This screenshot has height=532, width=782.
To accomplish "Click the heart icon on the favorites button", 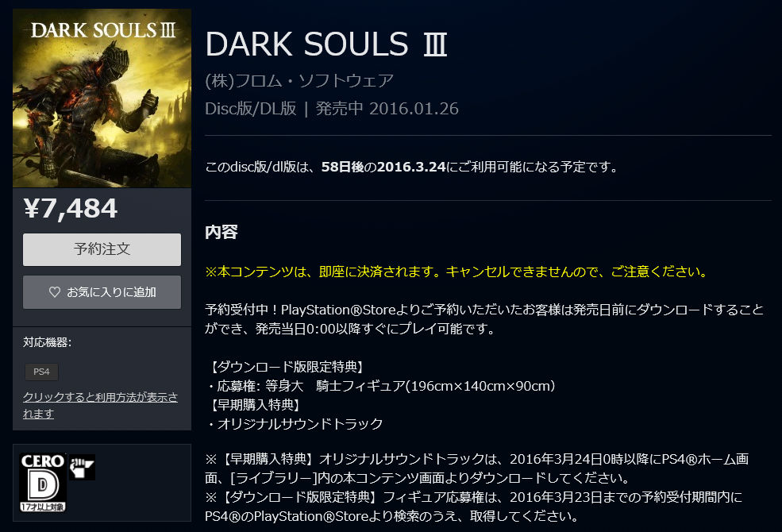I will [x=55, y=292].
